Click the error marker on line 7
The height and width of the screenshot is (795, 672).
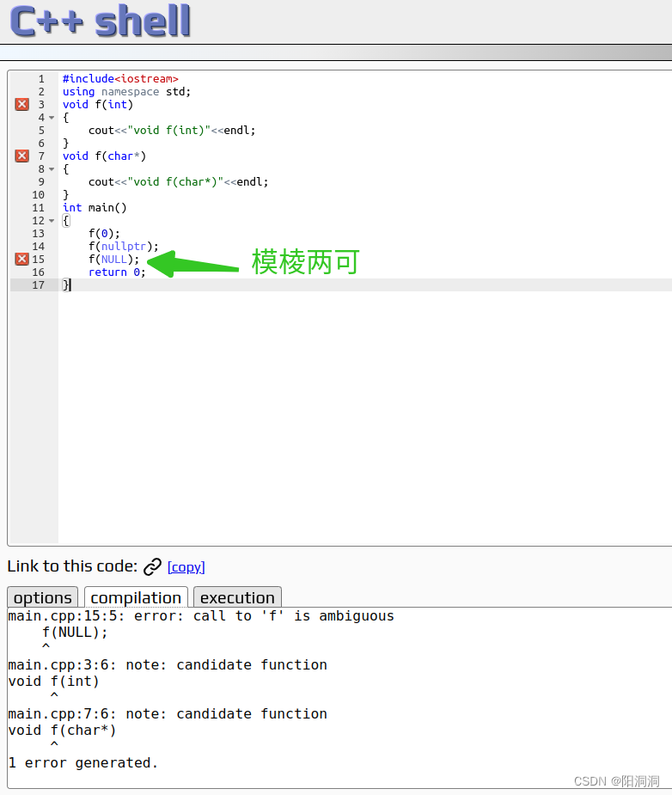(x=21, y=156)
